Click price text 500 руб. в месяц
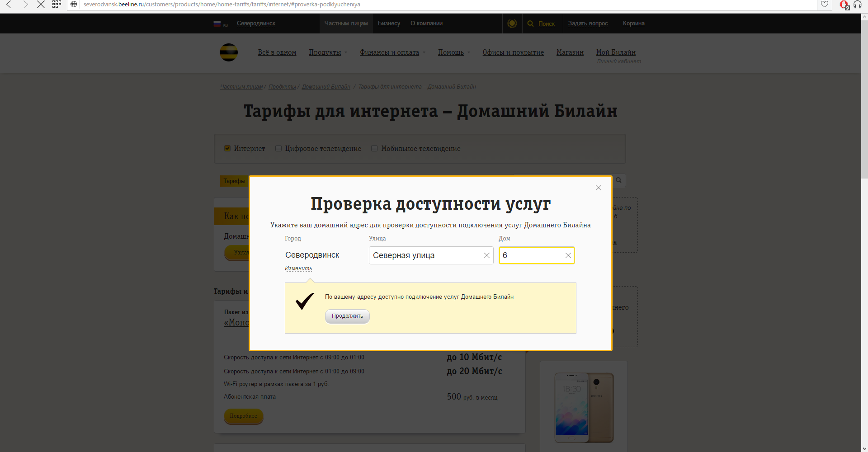The width and height of the screenshot is (868, 452). click(x=472, y=397)
